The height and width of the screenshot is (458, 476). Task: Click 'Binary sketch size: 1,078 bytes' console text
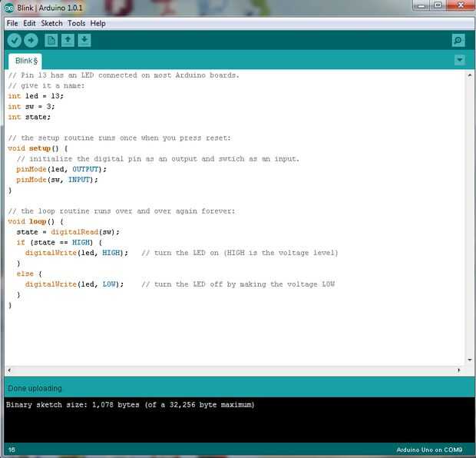[x=130, y=405]
